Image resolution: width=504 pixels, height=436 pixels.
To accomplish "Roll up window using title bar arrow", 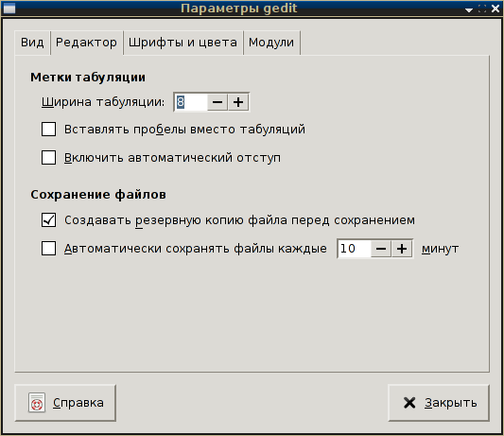I will 469,9.
